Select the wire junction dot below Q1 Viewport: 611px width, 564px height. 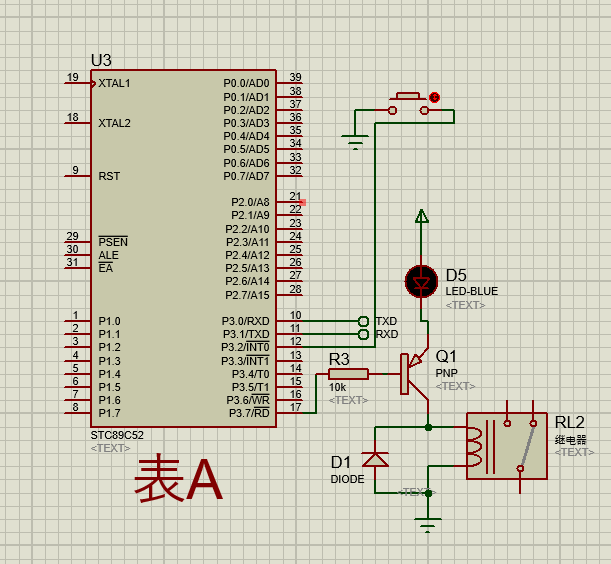pyautogui.click(x=428, y=428)
